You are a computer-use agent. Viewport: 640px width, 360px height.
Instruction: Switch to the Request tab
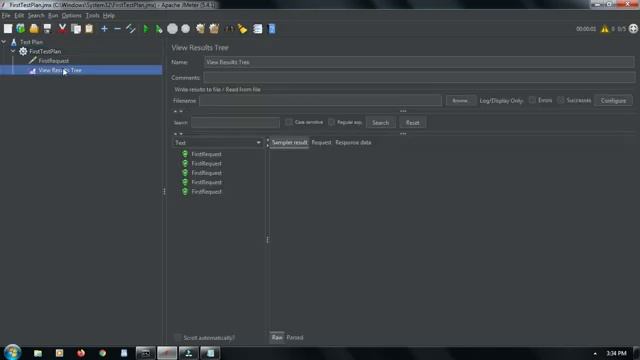click(x=321, y=142)
